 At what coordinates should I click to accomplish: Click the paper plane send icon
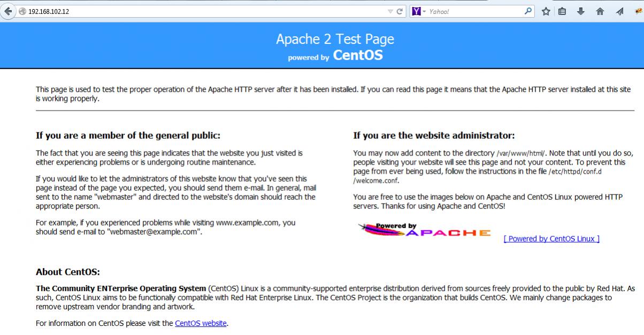click(619, 11)
